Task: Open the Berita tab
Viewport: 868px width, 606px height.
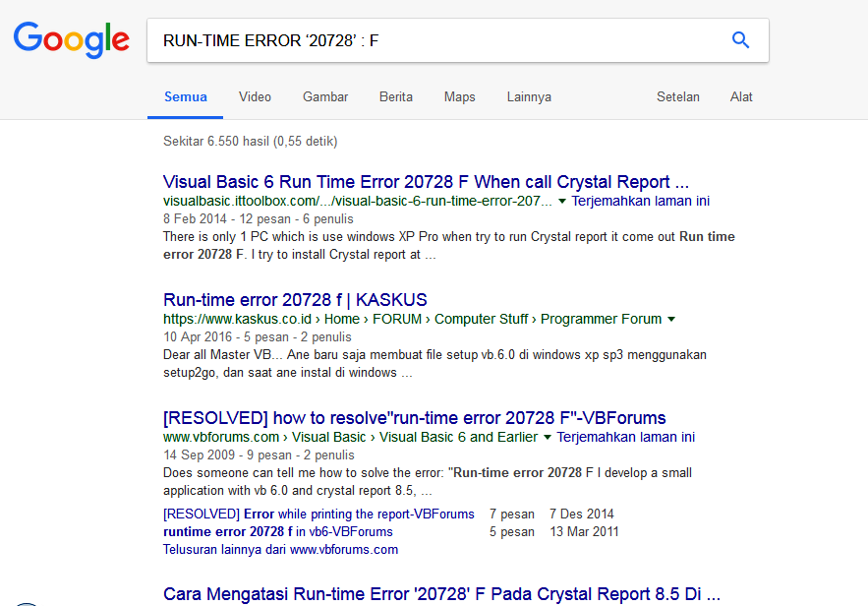Action: pos(396,97)
